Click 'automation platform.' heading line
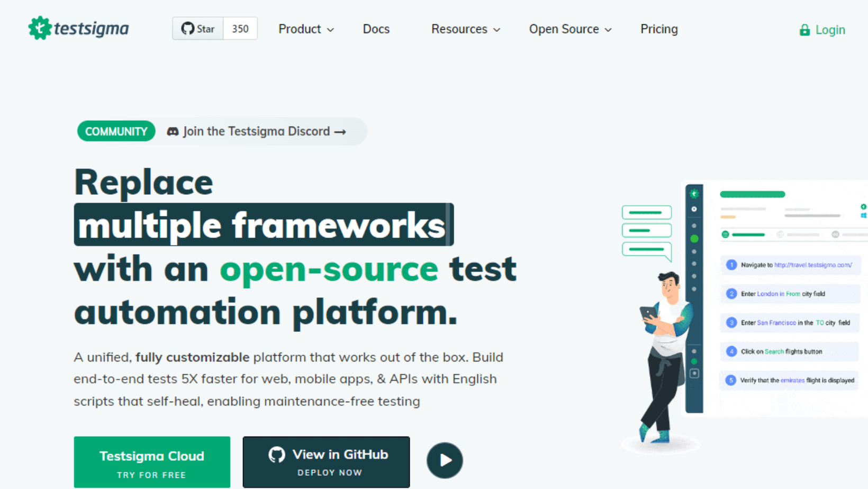 click(266, 312)
